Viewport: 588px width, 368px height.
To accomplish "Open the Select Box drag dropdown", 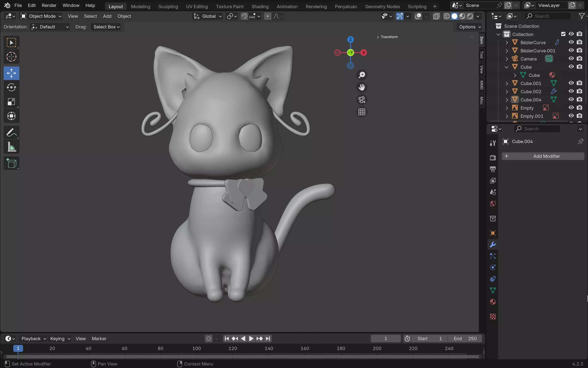I will (x=106, y=27).
